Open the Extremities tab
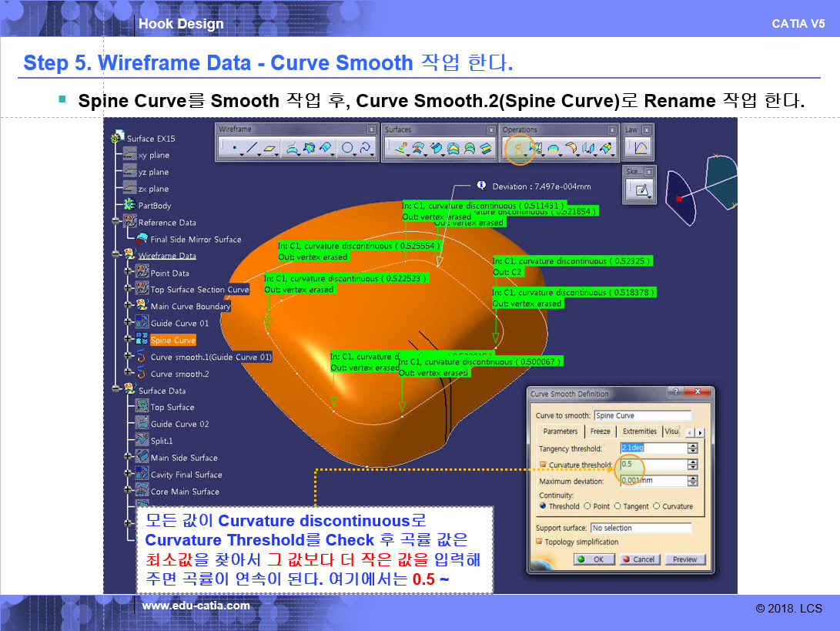Viewport: 840px width, 631px height. [x=639, y=431]
